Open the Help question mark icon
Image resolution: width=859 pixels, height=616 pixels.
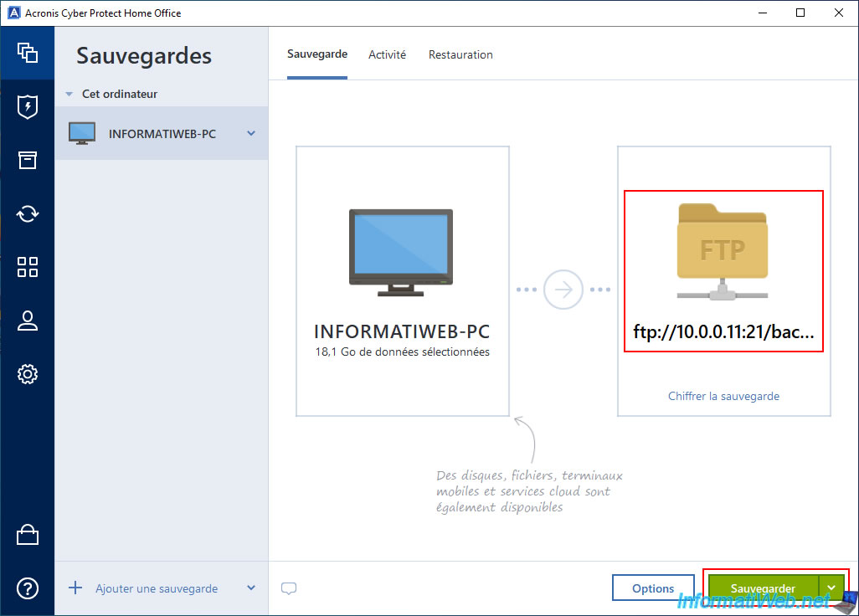28,588
